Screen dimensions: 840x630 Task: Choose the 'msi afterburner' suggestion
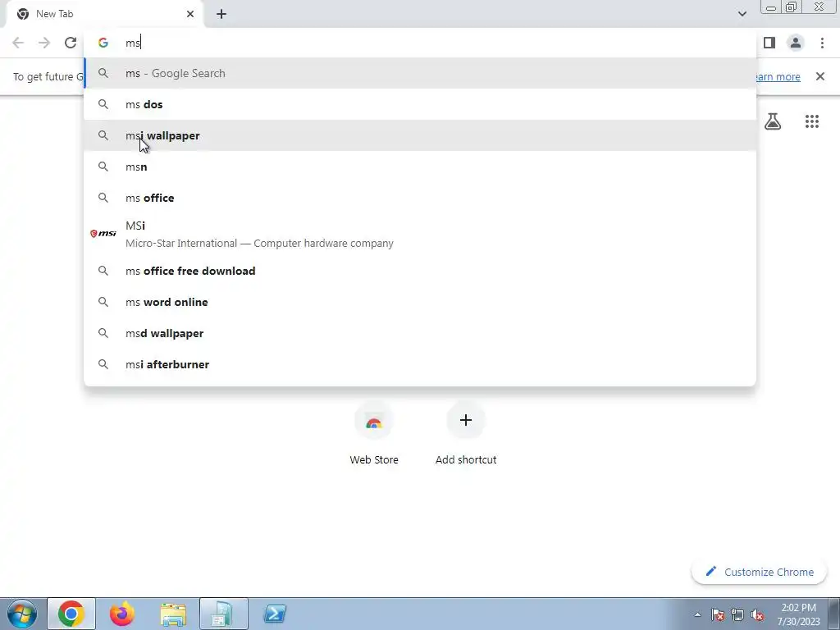point(420,364)
